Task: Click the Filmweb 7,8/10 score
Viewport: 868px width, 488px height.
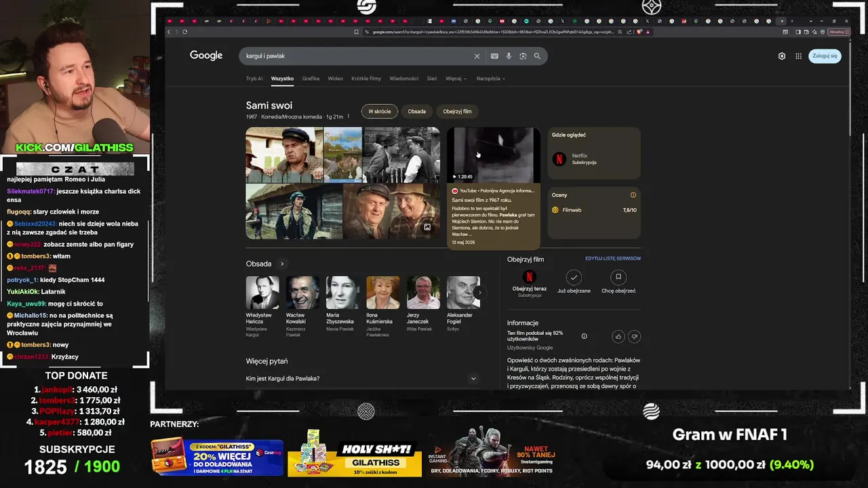Action: point(629,210)
